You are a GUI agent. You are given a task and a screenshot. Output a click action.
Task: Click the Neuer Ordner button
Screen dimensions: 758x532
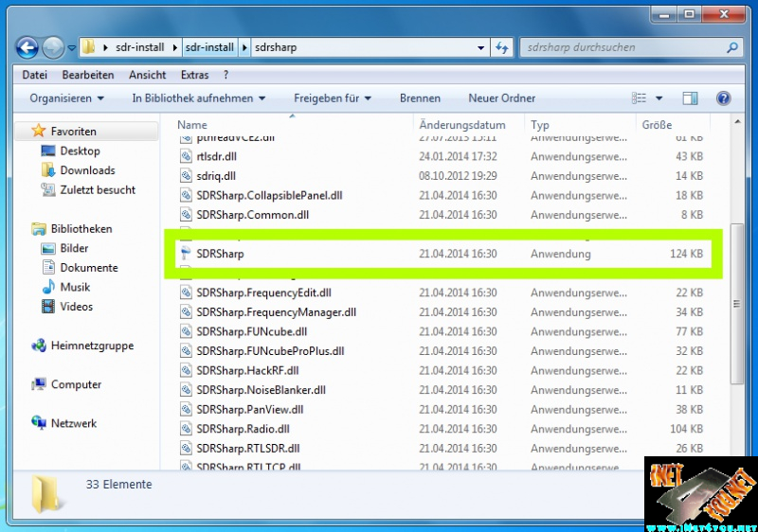(x=501, y=98)
